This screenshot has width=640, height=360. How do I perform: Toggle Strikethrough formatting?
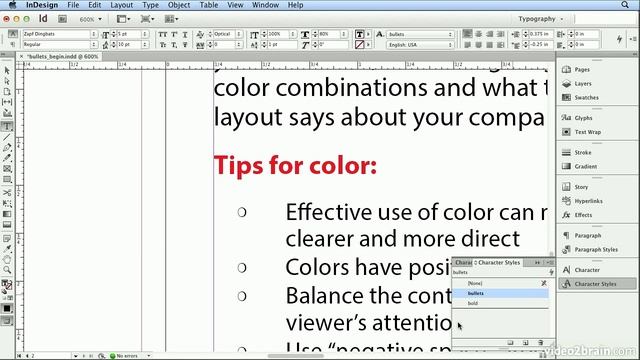tap(185, 45)
